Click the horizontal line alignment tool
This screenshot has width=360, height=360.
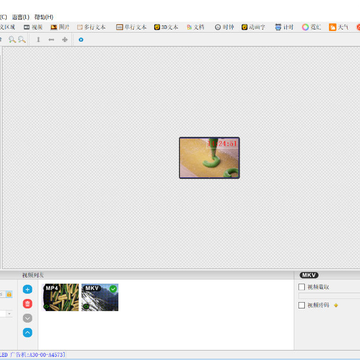point(51,40)
